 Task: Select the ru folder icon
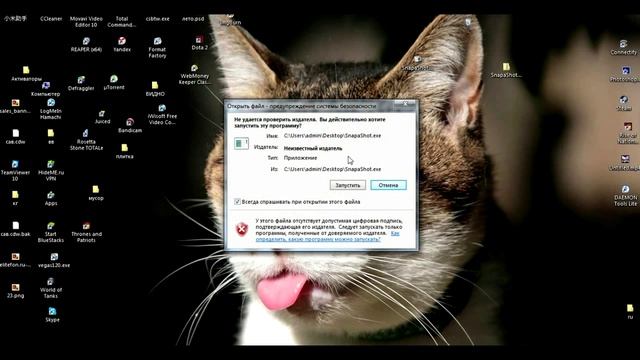[x=630, y=311]
